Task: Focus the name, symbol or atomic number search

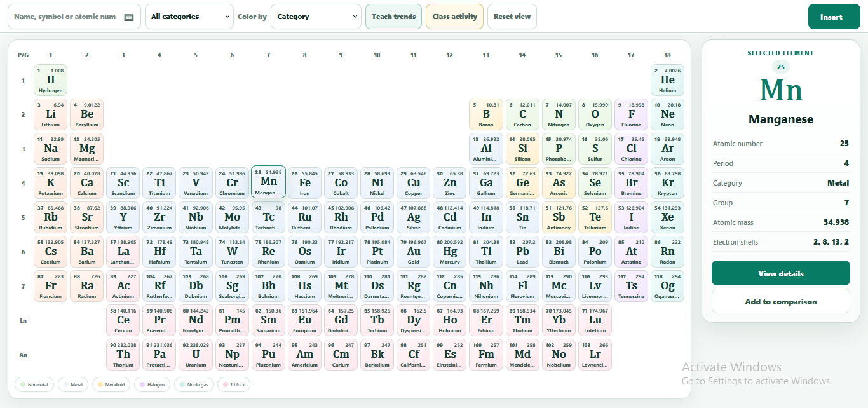Action: pos(74,17)
